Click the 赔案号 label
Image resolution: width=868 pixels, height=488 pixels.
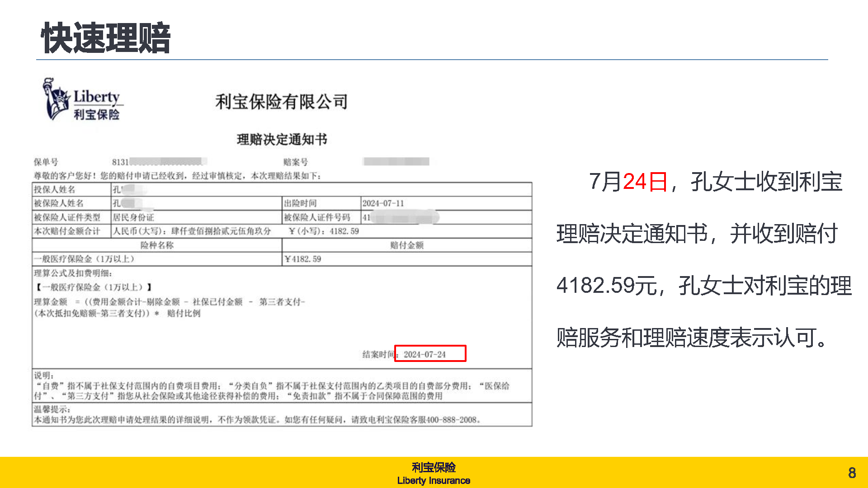(x=295, y=162)
